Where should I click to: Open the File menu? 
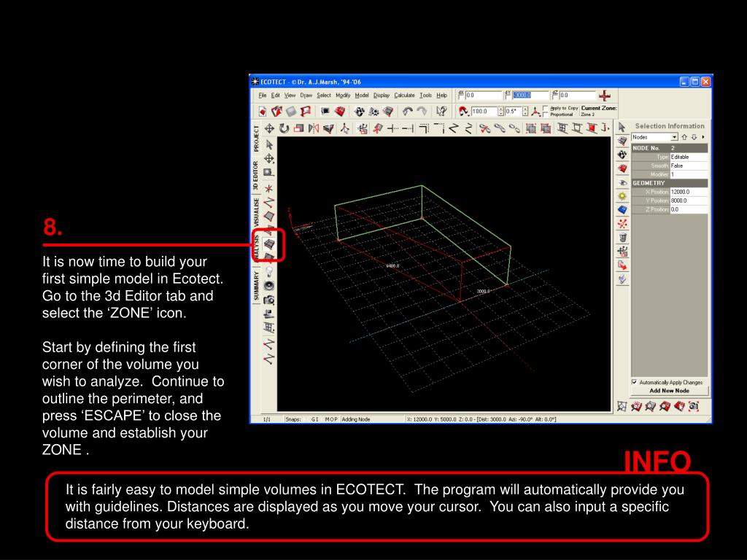point(263,96)
